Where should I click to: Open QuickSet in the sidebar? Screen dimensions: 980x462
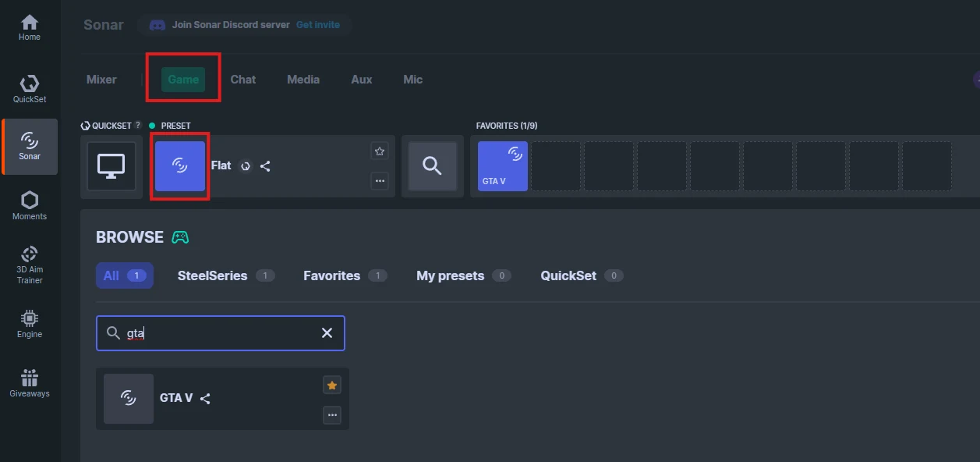click(30, 89)
